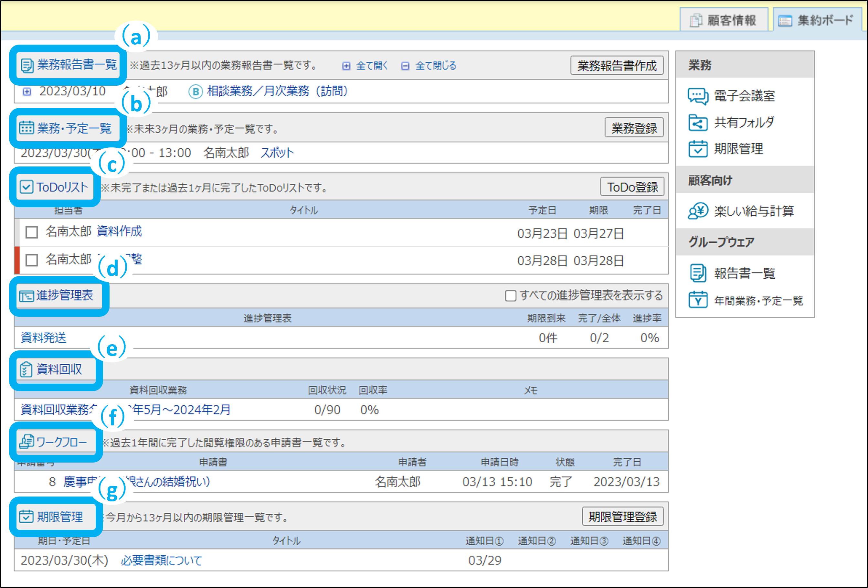Open the 必要書類について link
Screen dimensions: 868x588
click(x=161, y=560)
